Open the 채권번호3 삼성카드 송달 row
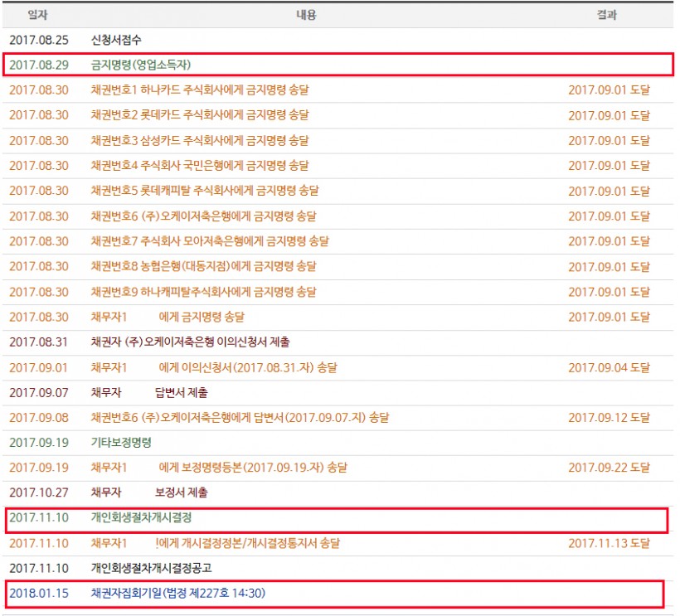Viewport: 680px width, 616px height. pos(338,140)
